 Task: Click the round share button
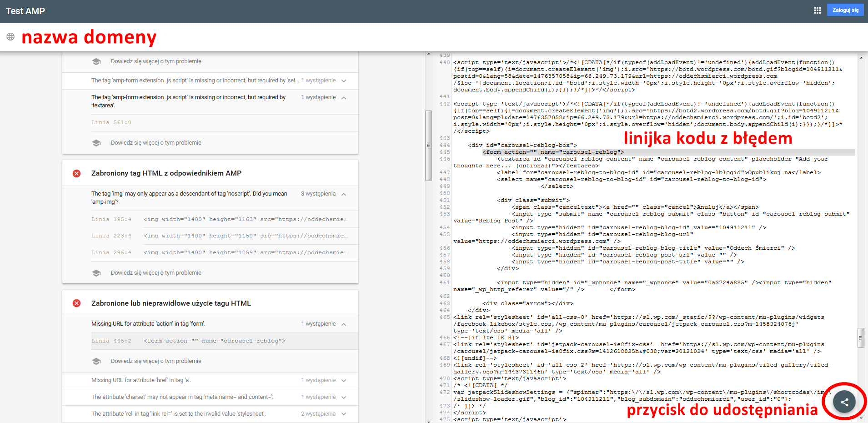844,402
